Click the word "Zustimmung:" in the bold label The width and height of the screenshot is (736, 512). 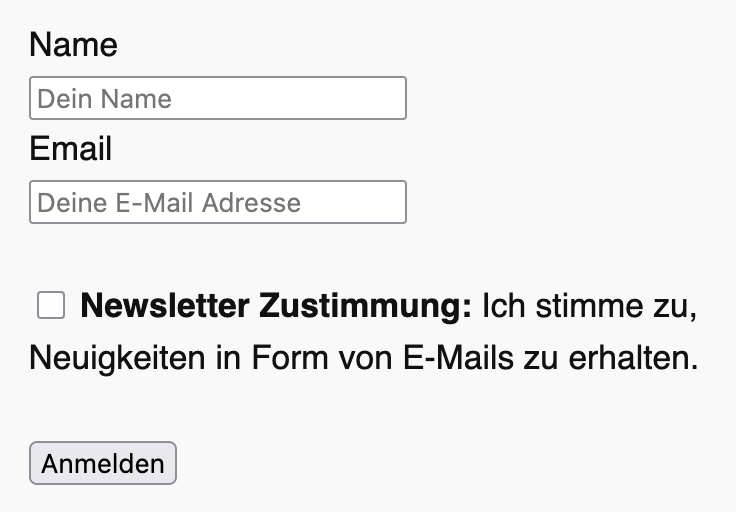[x=365, y=306]
